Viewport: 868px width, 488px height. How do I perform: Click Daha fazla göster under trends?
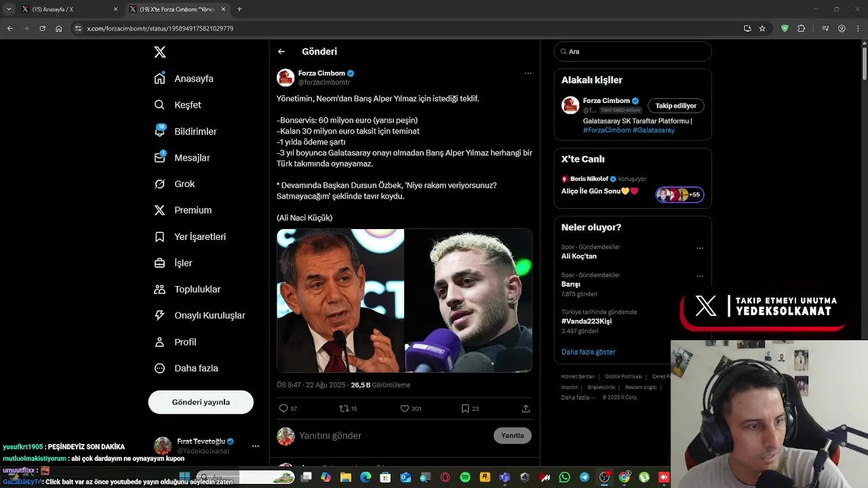589,352
